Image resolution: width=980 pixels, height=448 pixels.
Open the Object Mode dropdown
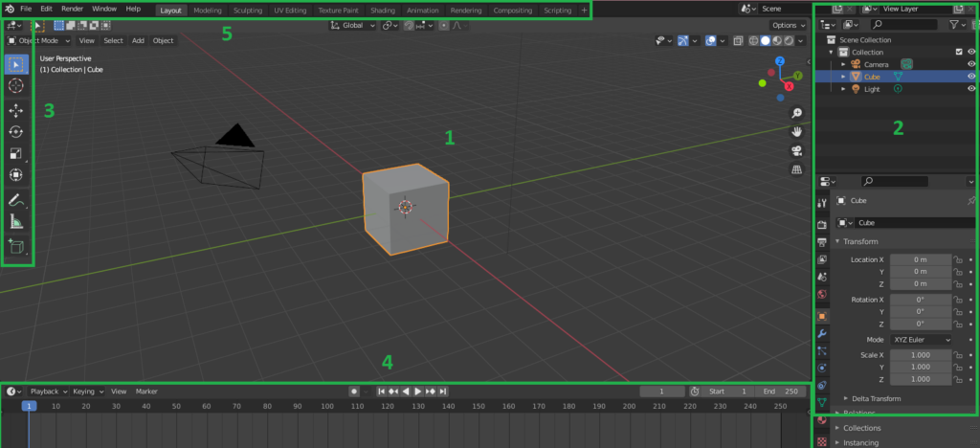click(x=38, y=40)
